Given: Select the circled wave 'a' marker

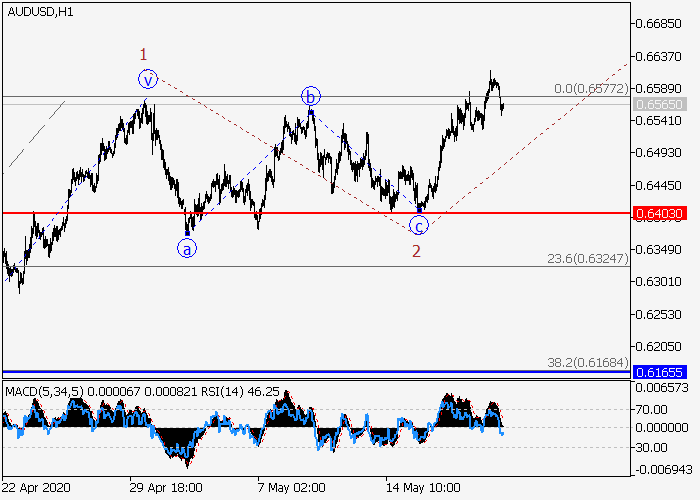Looking at the screenshot, I should 187,249.
